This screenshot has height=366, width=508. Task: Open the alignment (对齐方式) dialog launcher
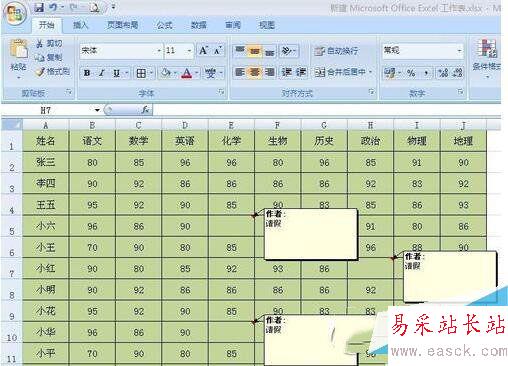[x=371, y=92]
